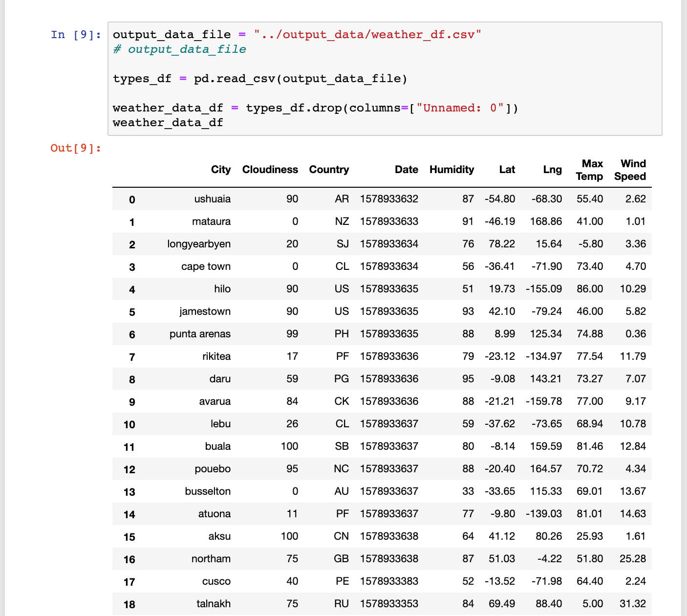Select the city cell 'punta arenas'
687x616 pixels.
[200, 334]
